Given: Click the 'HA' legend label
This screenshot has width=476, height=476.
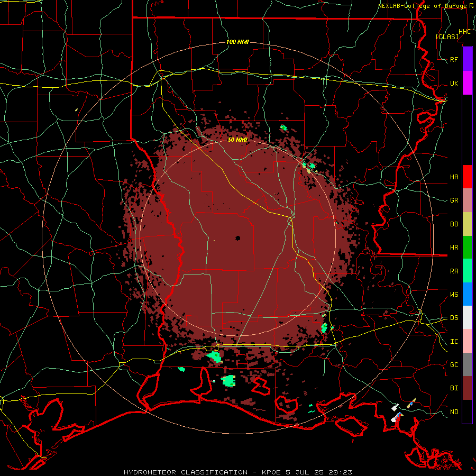Looking at the screenshot, I should (454, 177).
